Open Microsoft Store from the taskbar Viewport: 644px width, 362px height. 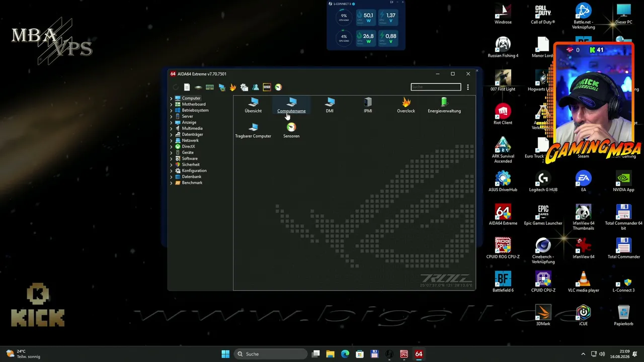360,354
